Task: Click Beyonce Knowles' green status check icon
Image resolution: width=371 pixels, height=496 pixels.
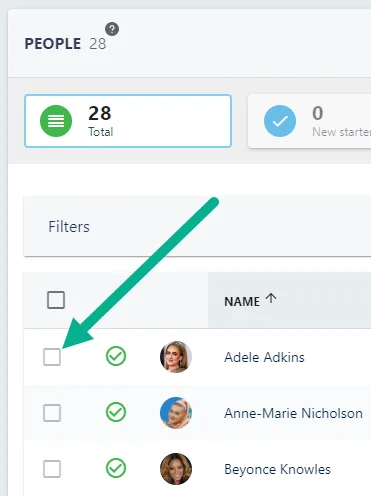Action: tap(116, 468)
